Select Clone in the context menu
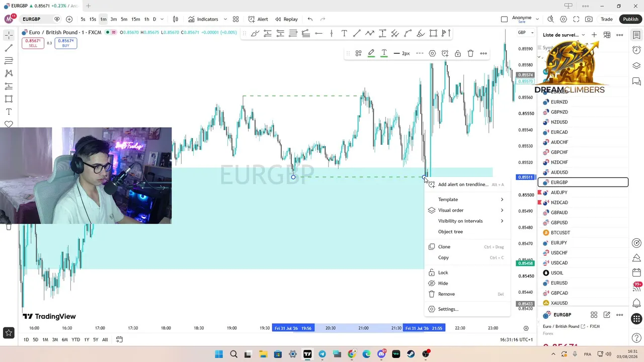The width and height of the screenshot is (644, 362). point(467,247)
